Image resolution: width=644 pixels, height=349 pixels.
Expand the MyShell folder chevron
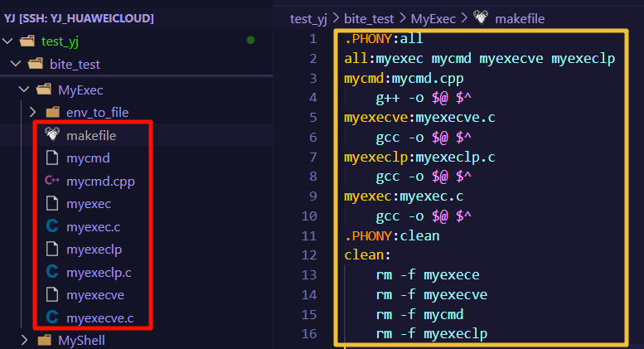(24, 340)
